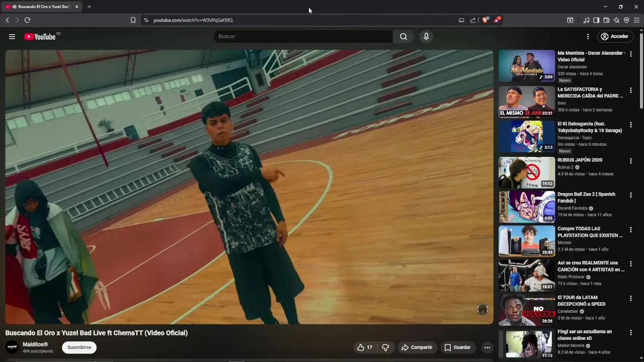This screenshot has width=644, height=362.
Task: Open options menu for El Ki Delosgarcia video
Action: point(630,125)
